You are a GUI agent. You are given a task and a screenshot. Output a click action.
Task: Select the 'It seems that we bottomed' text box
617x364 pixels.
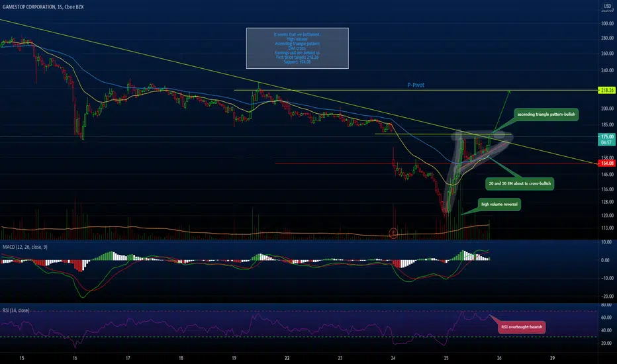click(297, 48)
